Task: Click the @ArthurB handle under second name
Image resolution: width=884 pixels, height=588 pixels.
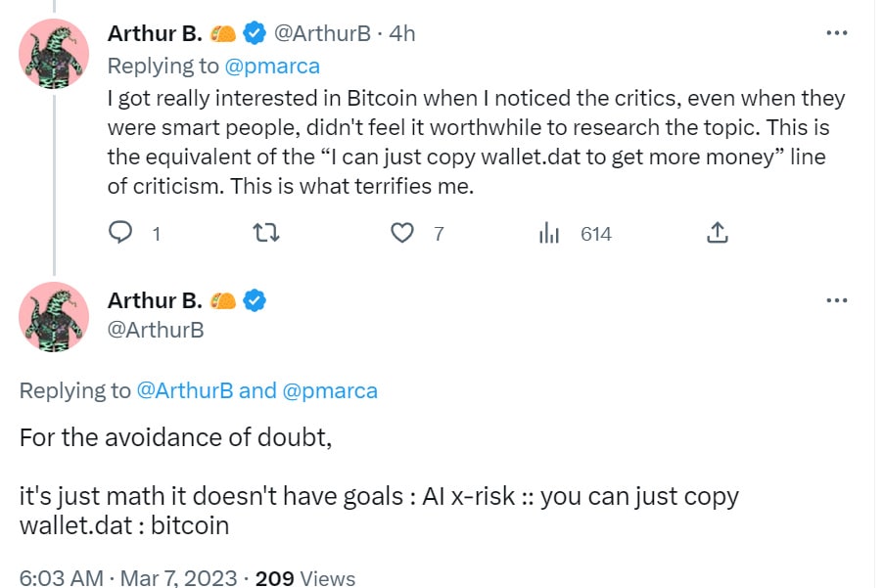Action: point(156,330)
